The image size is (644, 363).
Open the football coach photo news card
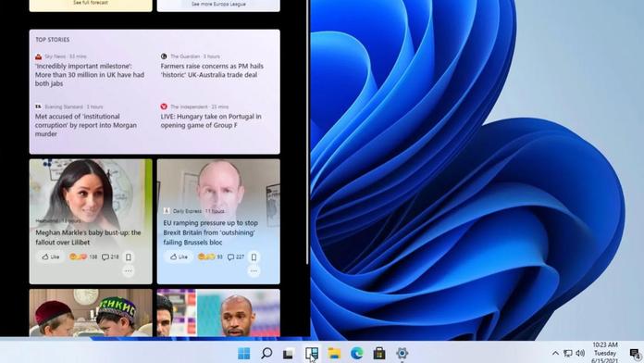(x=218, y=313)
